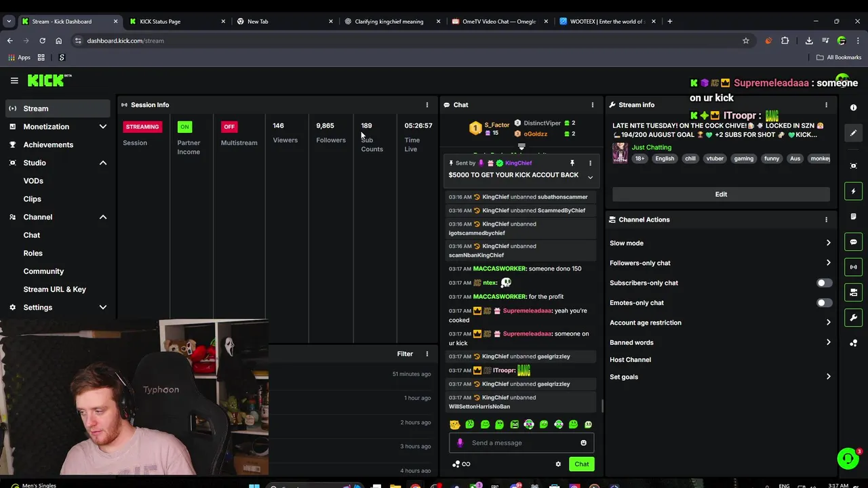Open Followers-only chat options

tap(828, 263)
